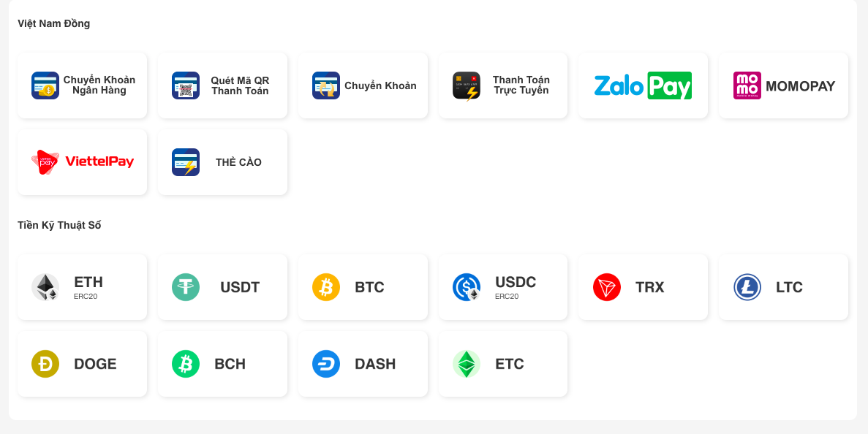Click the yellow Dogecoin DOGE icon
Image resolution: width=868 pixels, height=434 pixels.
[x=45, y=364]
